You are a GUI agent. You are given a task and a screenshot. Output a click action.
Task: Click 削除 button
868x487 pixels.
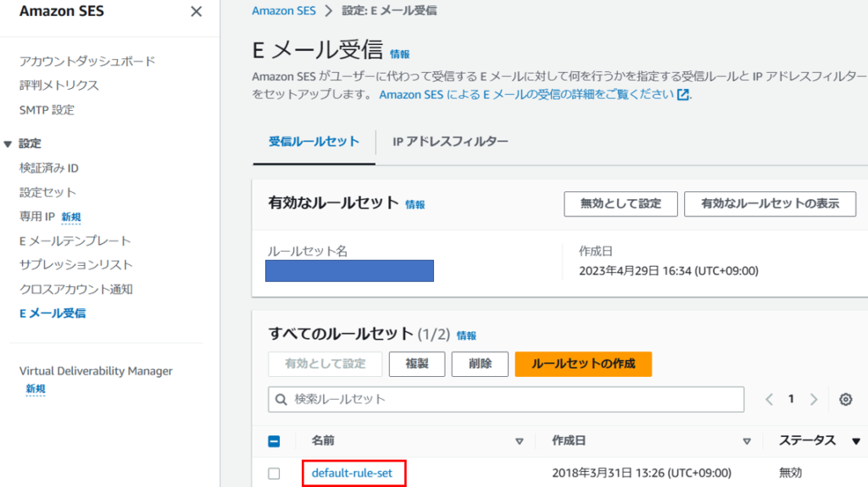point(480,364)
